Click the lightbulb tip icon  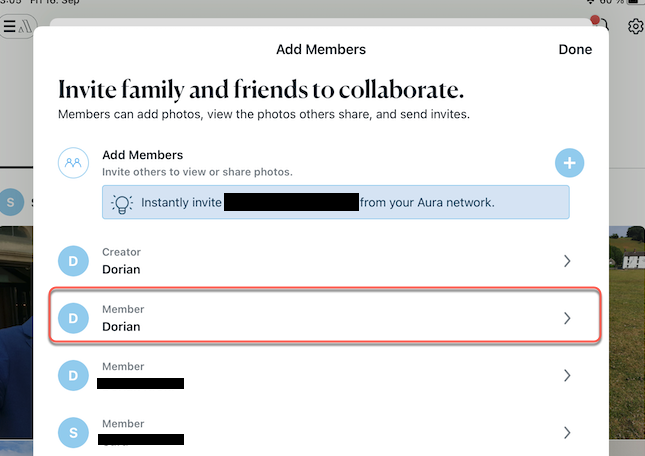[x=121, y=202]
